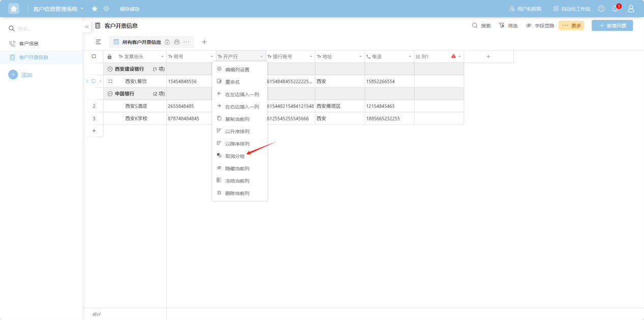The image size is (644, 320).
Task: Open the notification bell icon
Action: tap(615, 9)
